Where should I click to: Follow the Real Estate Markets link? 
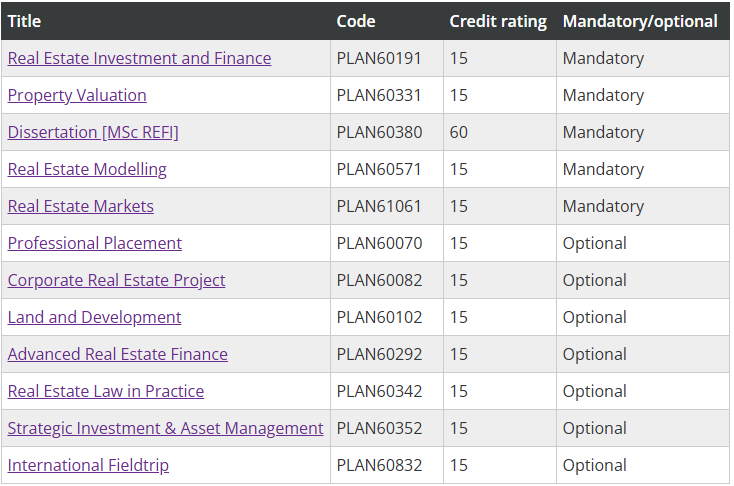click(x=81, y=206)
